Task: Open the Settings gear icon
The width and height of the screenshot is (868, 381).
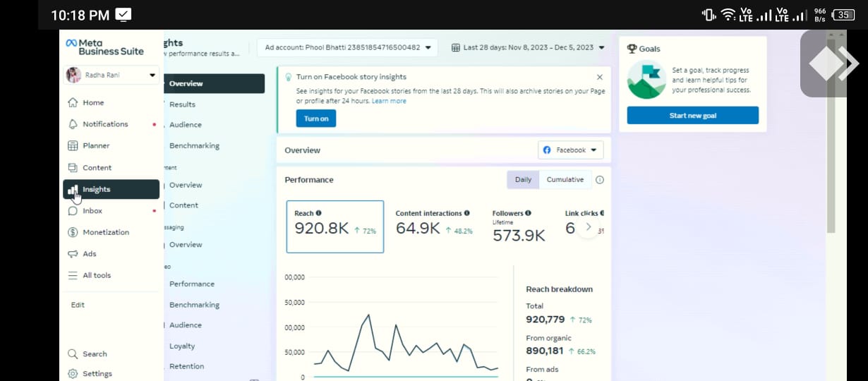Action: coord(73,374)
